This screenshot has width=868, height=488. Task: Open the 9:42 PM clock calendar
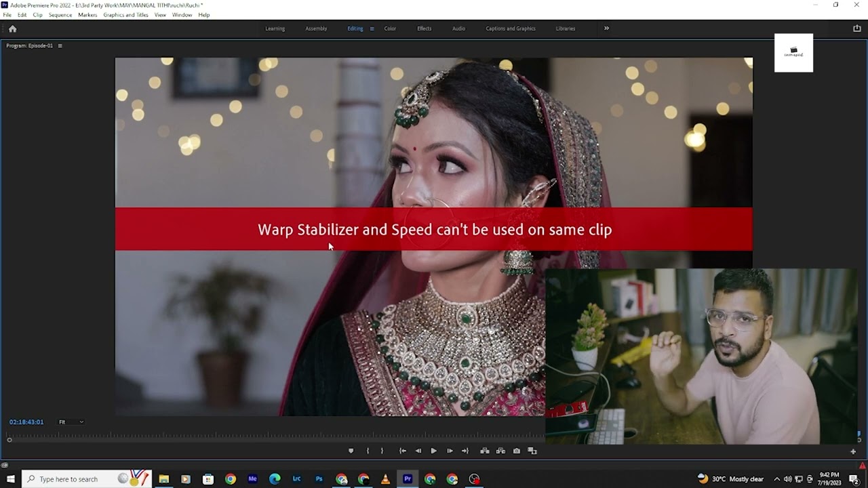[x=829, y=479]
